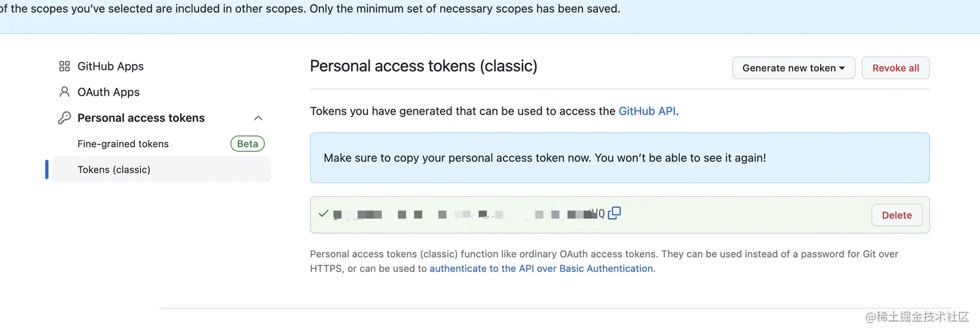Follow the Basic Authentication API link
This screenshot has height=334, width=980.
[x=541, y=269]
